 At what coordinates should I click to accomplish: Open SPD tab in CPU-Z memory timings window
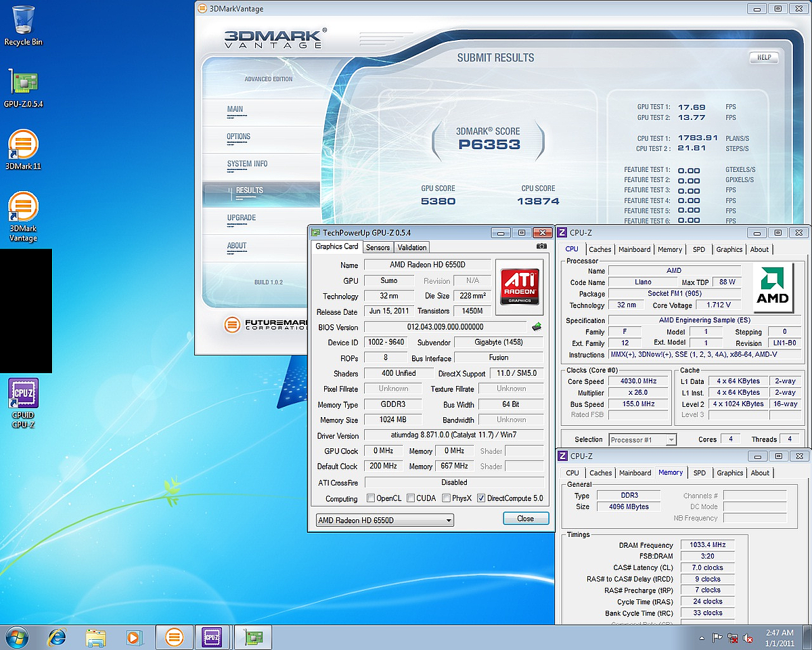tap(700, 473)
